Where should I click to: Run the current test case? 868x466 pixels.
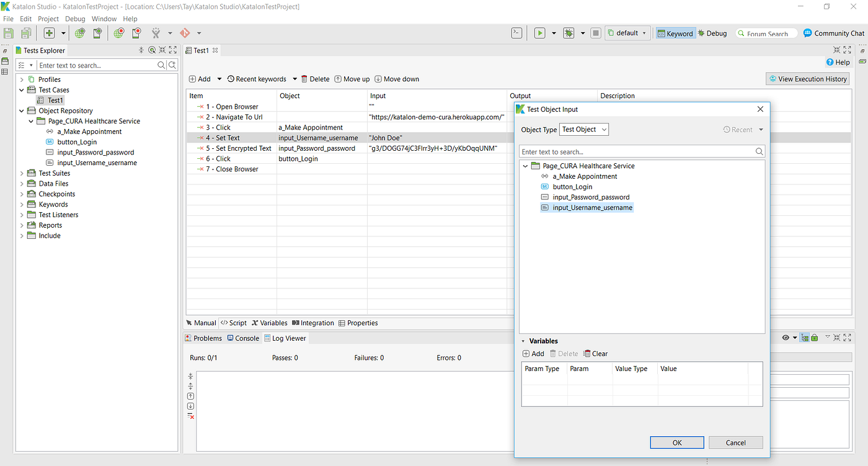(539, 33)
